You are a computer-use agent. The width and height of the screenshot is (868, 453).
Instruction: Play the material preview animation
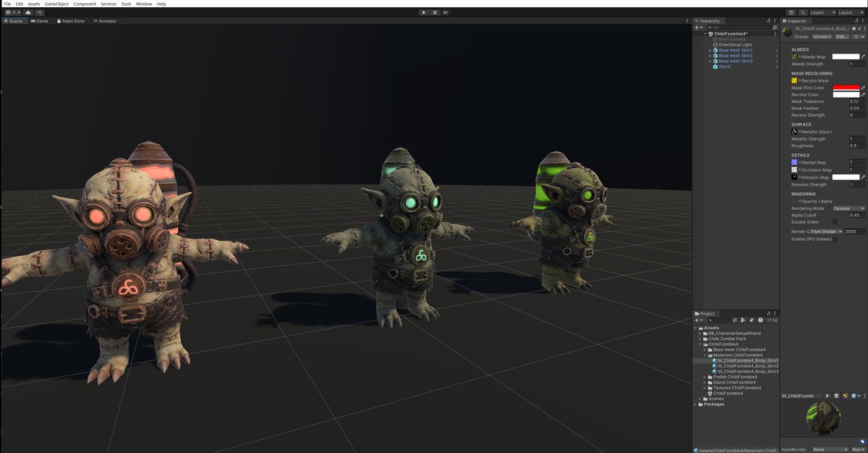pyautogui.click(x=827, y=396)
